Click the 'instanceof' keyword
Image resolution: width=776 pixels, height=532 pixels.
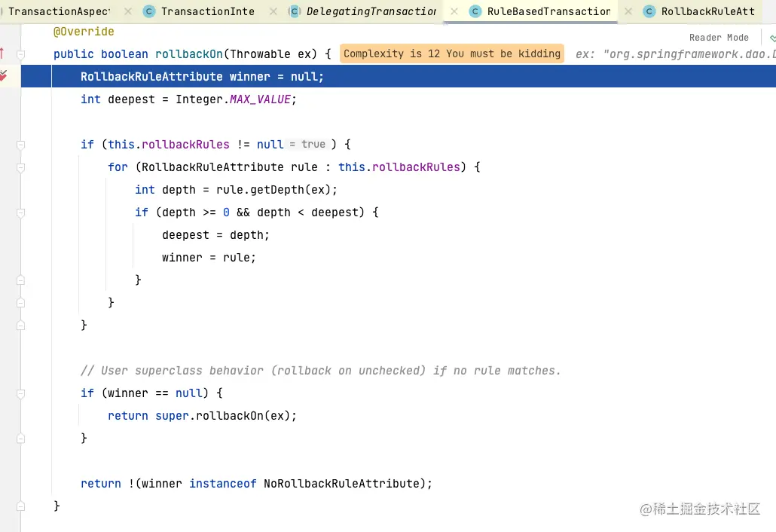point(223,484)
